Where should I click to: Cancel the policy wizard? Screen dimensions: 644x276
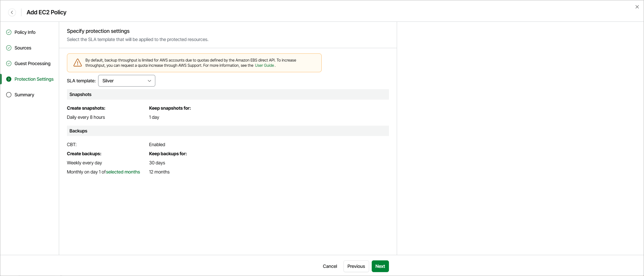coord(330,266)
